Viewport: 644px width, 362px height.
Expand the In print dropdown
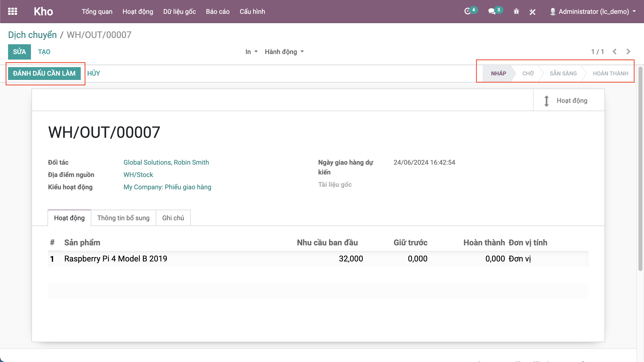[251, 52]
